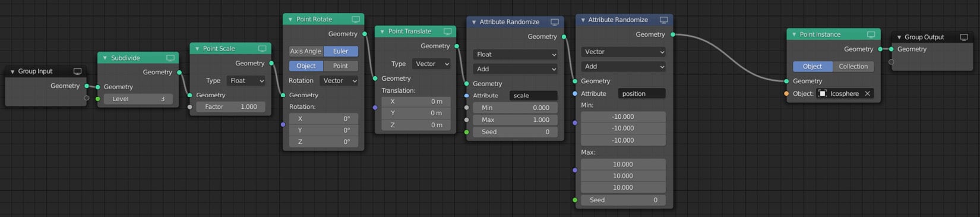This screenshot has height=217, width=980.
Task: Click the Translation X field
Action: [x=416, y=102]
